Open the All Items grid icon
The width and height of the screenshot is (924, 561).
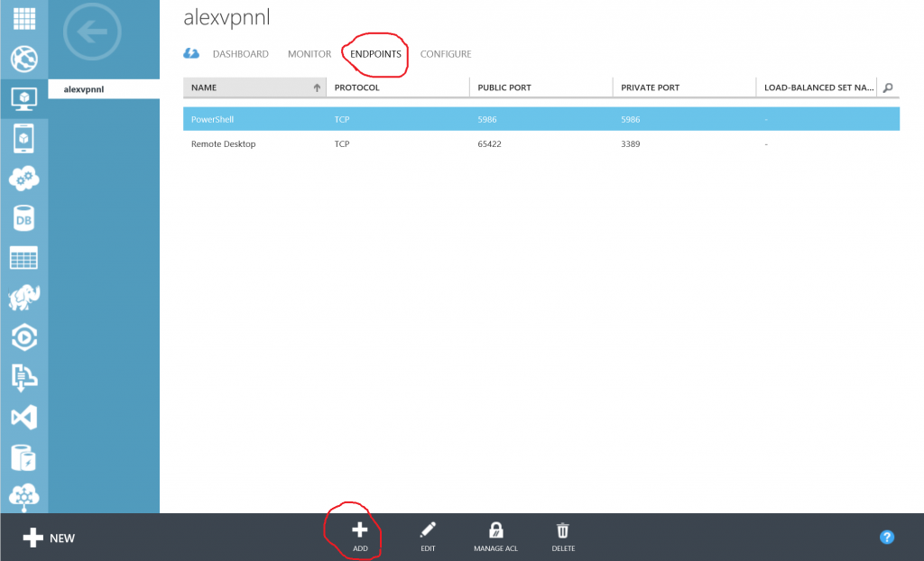tap(24, 18)
